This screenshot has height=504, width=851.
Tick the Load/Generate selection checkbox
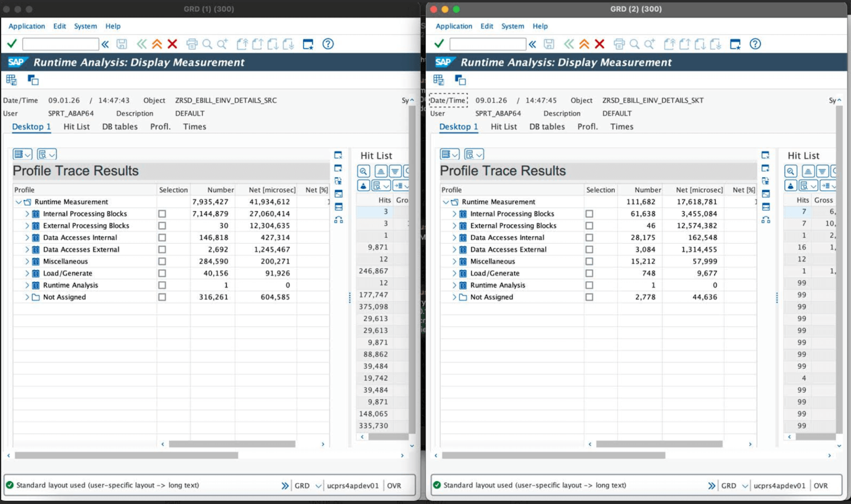click(162, 273)
